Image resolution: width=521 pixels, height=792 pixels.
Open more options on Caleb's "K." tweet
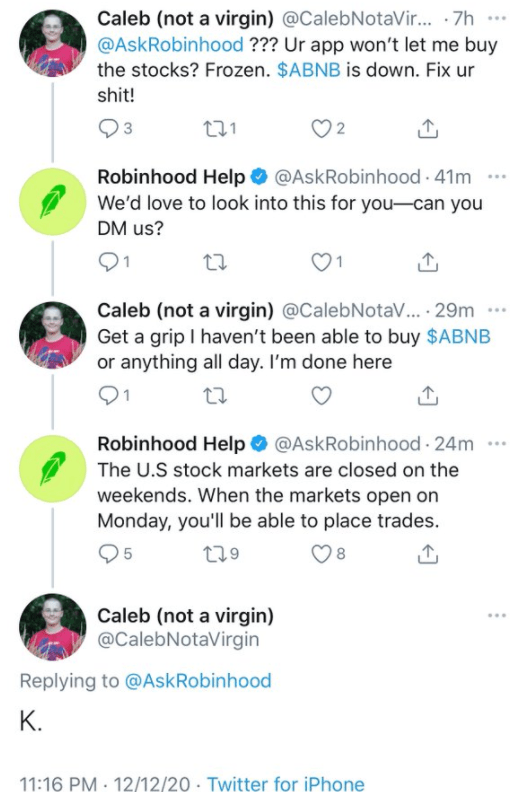coord(497,615)
